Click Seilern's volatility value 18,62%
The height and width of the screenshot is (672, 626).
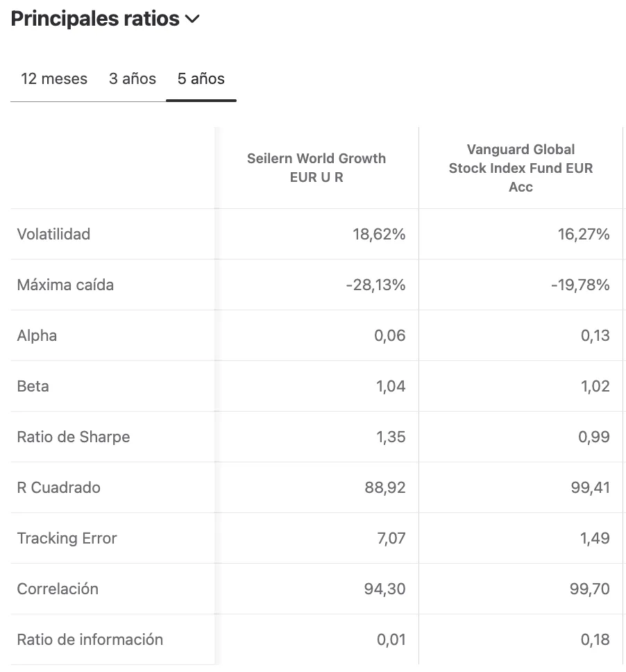pyautogui.click(x=379, y=234)
